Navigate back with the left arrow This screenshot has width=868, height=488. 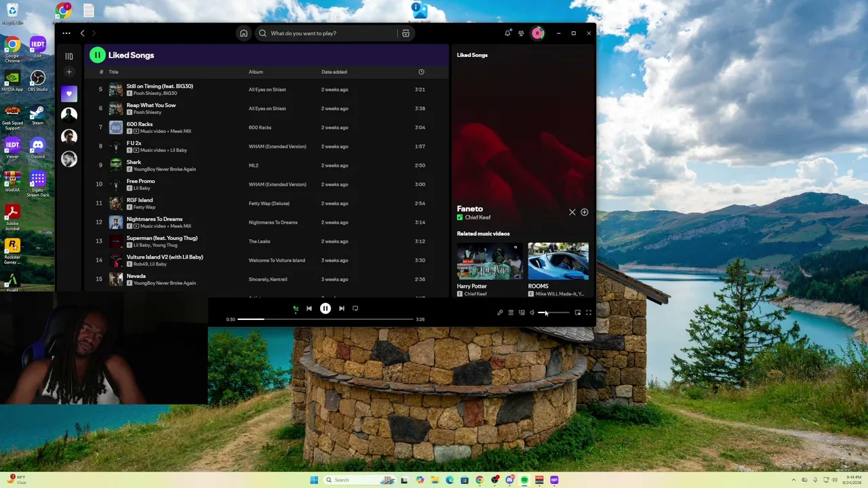pyautogui.click(x=83, y=33)
